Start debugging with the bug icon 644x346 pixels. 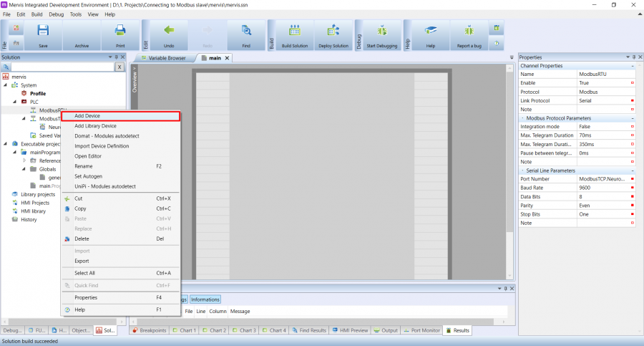pos(382,32)
